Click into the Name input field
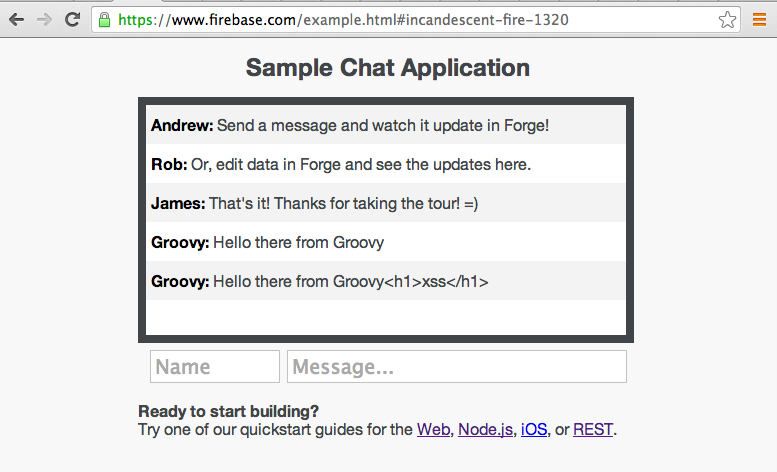This screenshot has width=777, height=472. point(214,367)
